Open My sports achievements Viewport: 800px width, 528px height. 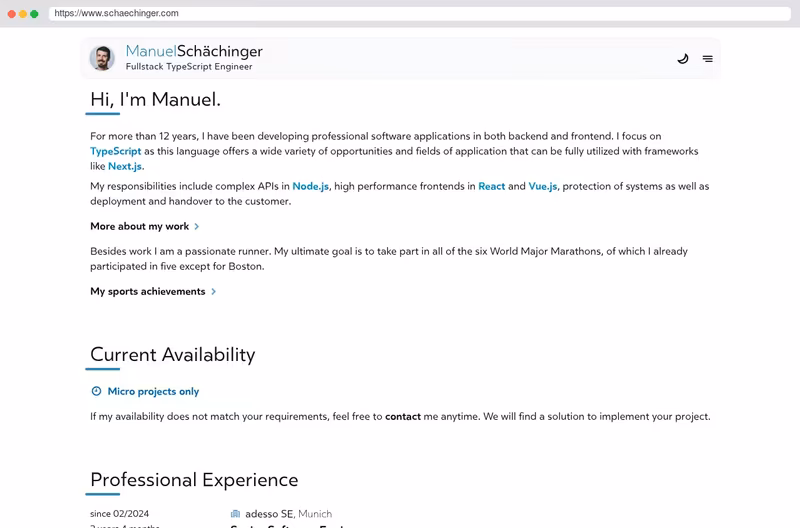click(x=147, y=291)
